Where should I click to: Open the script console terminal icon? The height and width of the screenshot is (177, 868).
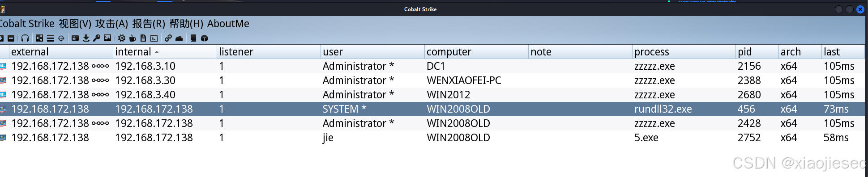[154, 38]
